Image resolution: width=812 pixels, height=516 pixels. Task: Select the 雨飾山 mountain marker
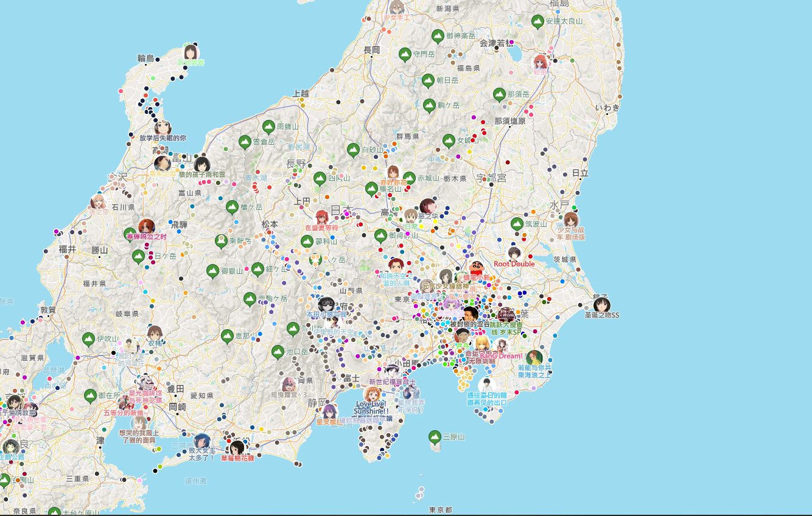(268, 127)
